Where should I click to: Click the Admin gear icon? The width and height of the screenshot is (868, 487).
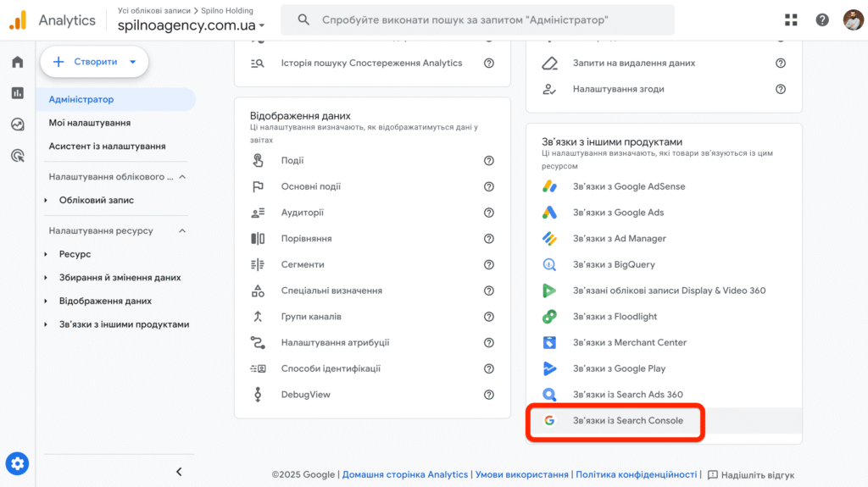pos(17,464)
